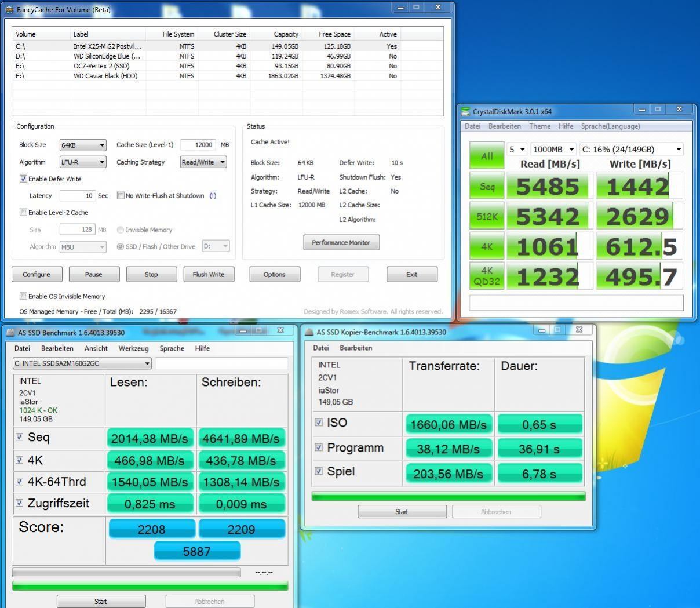Screen dimensions: 700x608
Task: Open Theme menu in CrystalDiskMark
Action: click(x=539, y=126)
